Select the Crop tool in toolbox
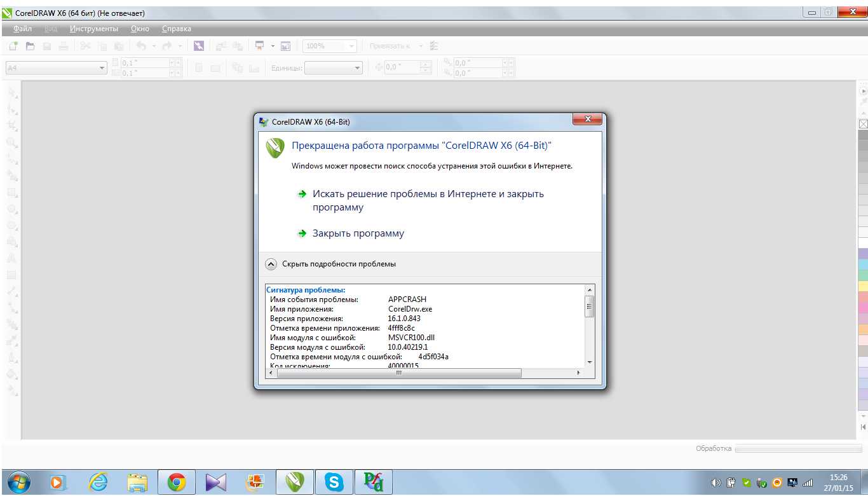The width and height of the screenshot is (868, 496). [x=12, y=126]
